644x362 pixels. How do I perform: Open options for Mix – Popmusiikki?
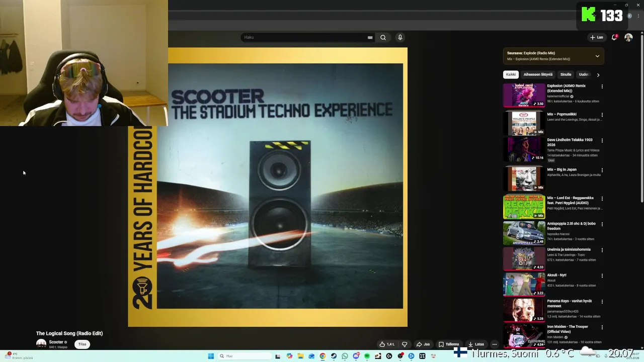602,115
